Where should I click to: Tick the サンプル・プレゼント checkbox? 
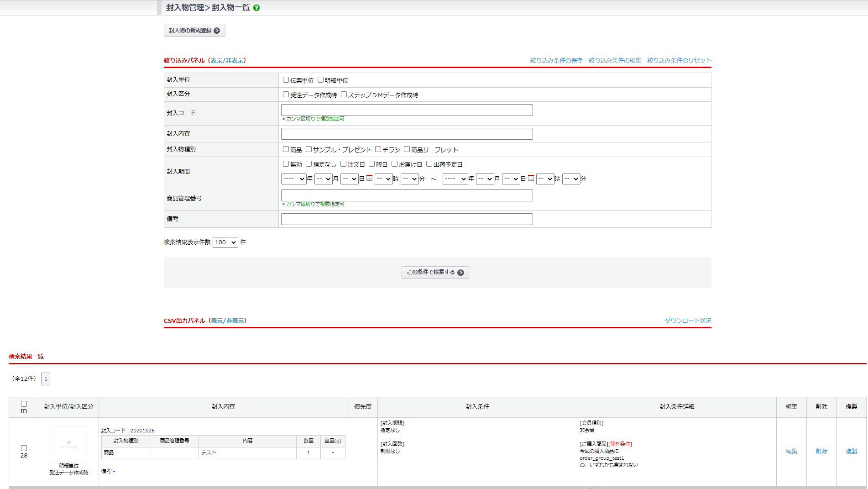pyautogui.click(x=309, y=149)
